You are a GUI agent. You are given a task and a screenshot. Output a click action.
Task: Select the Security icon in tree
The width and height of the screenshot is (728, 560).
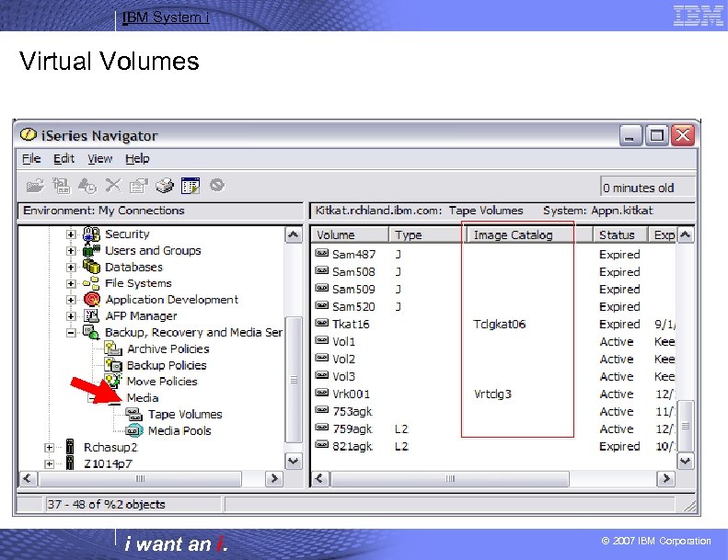(91, 234)
